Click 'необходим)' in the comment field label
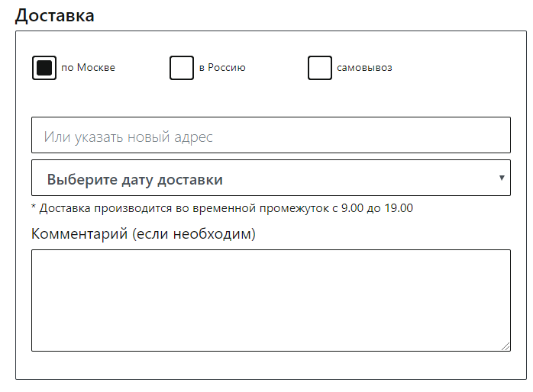Screen dimensions: 533x392 214,234
